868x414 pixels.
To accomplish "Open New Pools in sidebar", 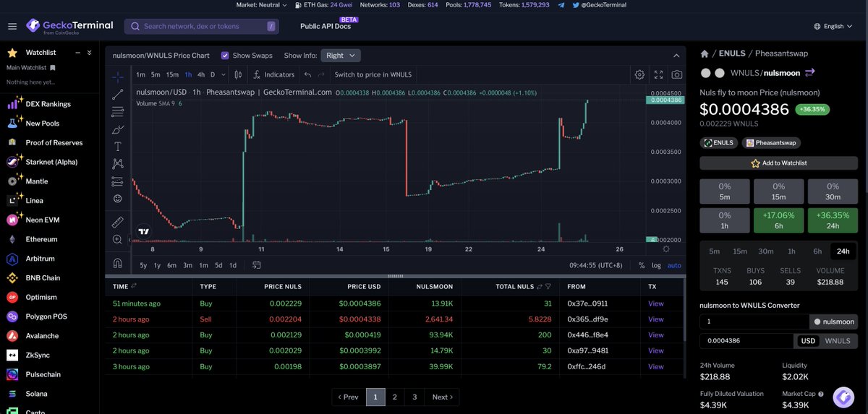I will tap(43, 124).
